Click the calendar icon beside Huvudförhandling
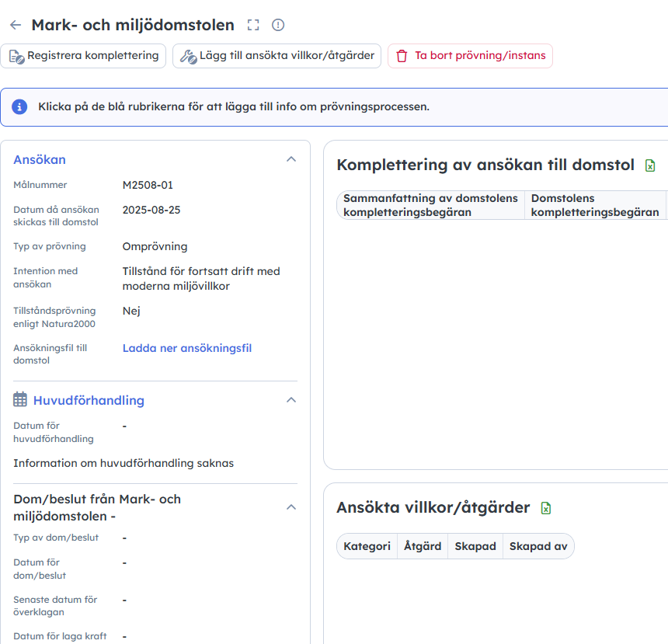668x644 pixels. pos(21,400)
